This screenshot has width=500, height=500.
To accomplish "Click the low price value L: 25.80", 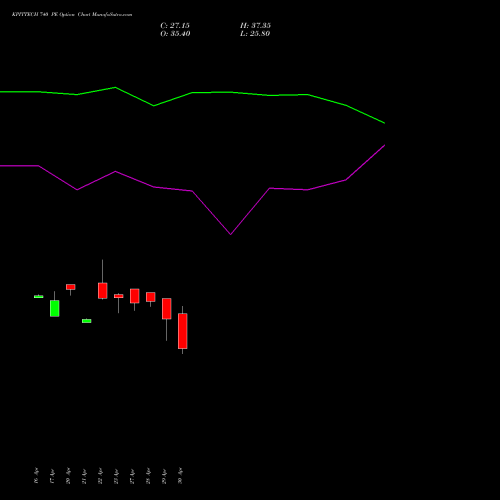I will (x=255, y=33).
